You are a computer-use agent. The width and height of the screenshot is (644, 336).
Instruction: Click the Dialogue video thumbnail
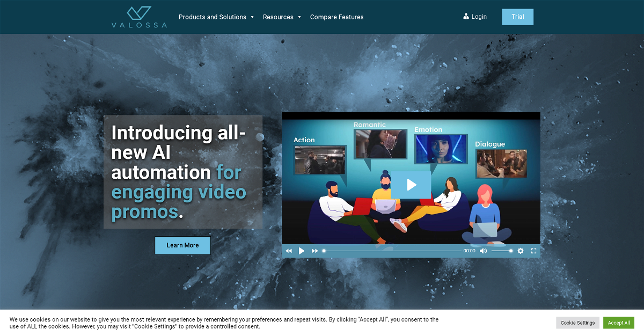pos(502,164)
